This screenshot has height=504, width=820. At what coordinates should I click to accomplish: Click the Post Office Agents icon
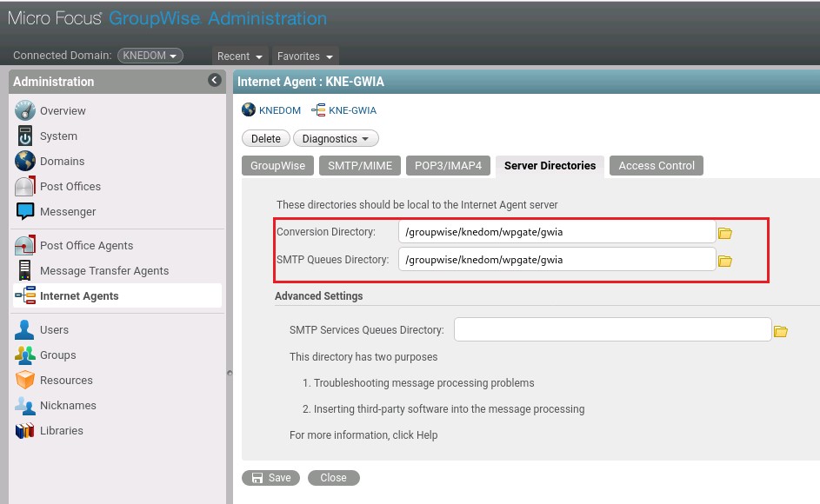[x=24, y=245]
